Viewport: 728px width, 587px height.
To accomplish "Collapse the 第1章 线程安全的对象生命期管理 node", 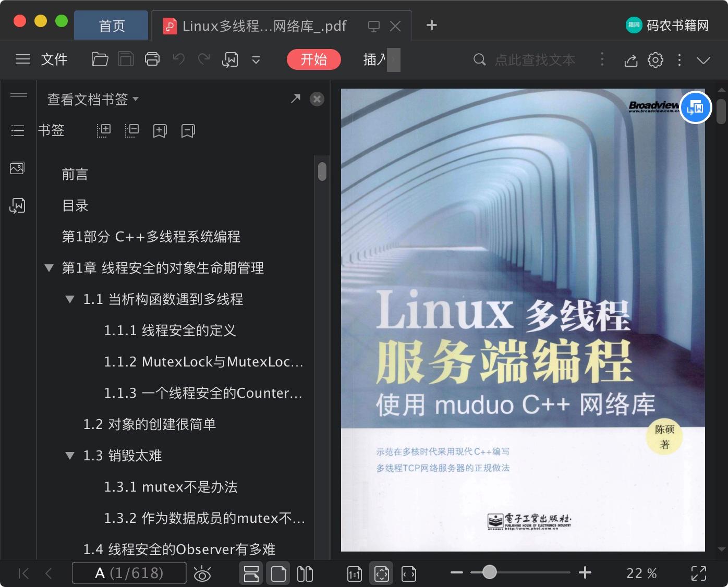I will coord(49,268).
